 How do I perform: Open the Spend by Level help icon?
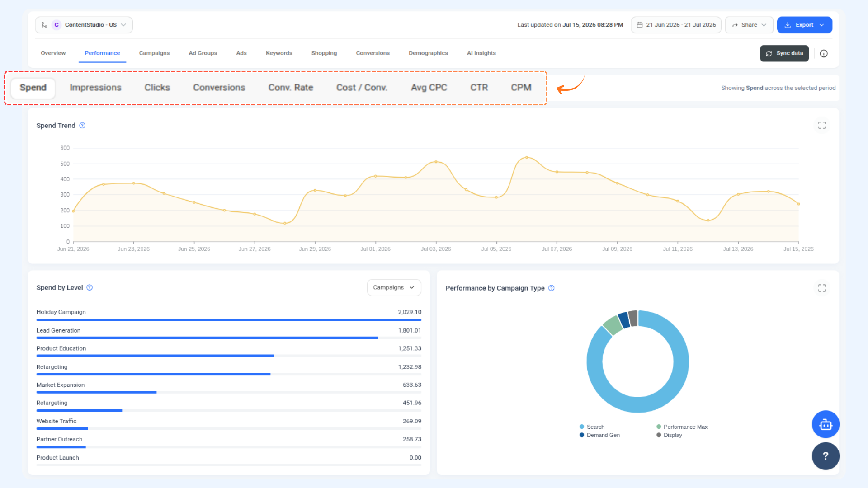[90, 287]
